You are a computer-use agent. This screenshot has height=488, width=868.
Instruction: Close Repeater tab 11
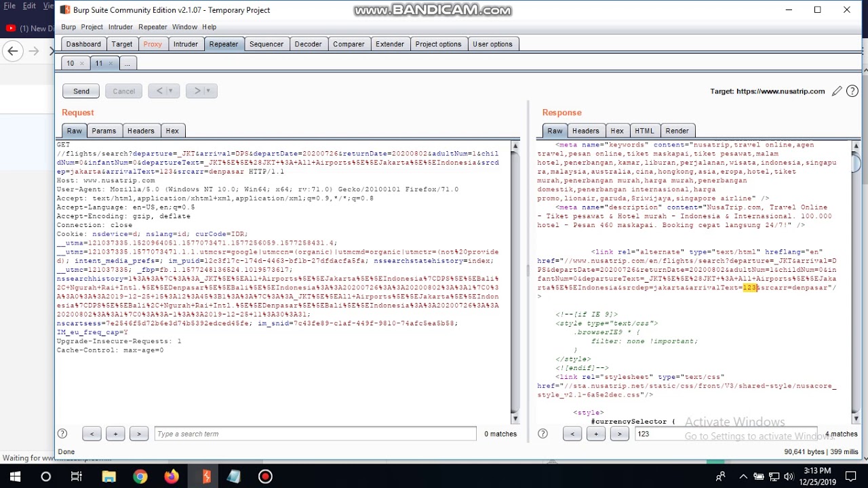coord(111,64)
